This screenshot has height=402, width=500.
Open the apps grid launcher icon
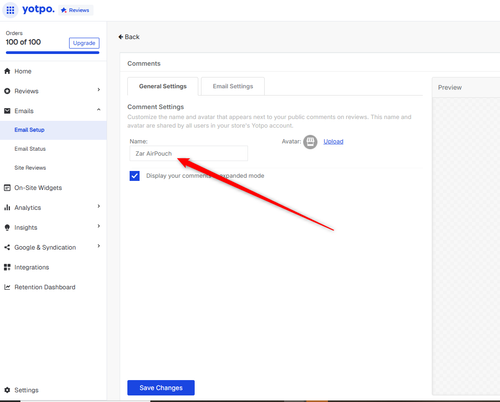click(10, 10)
